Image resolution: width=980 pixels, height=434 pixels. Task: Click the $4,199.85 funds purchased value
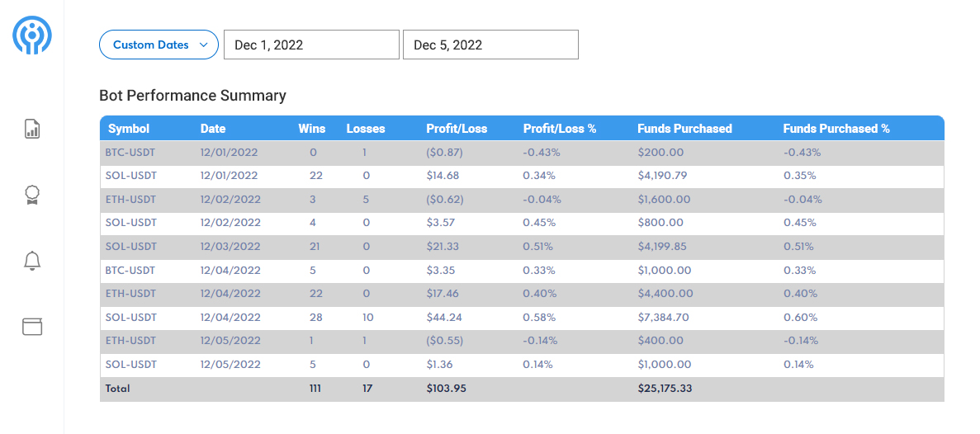point(662,247)
